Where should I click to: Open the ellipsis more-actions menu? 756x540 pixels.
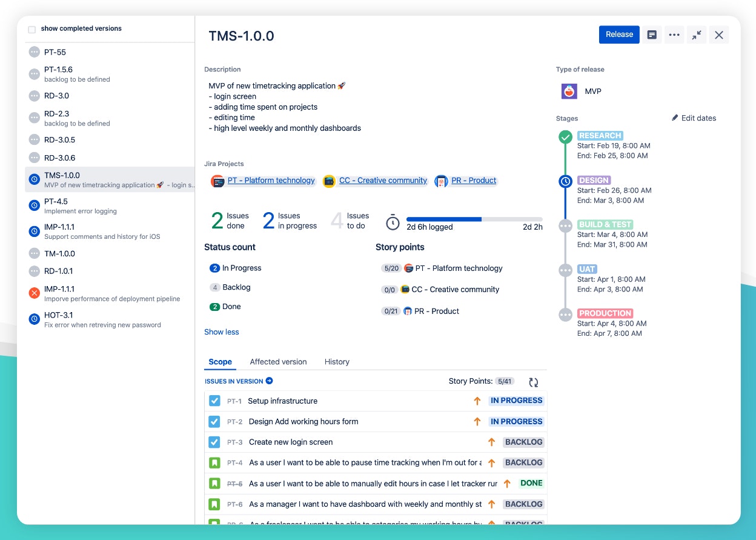(674, 35)
